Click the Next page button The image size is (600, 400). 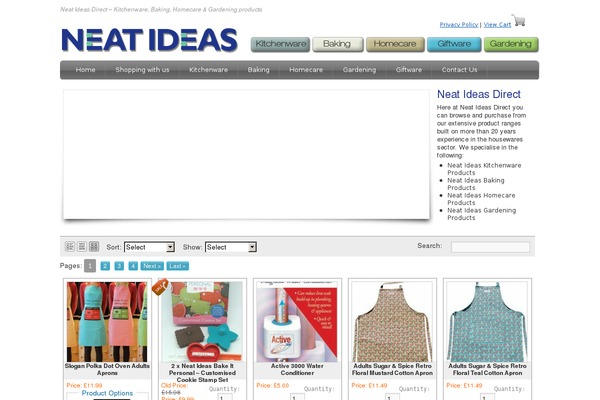click(x=152, y=266)
